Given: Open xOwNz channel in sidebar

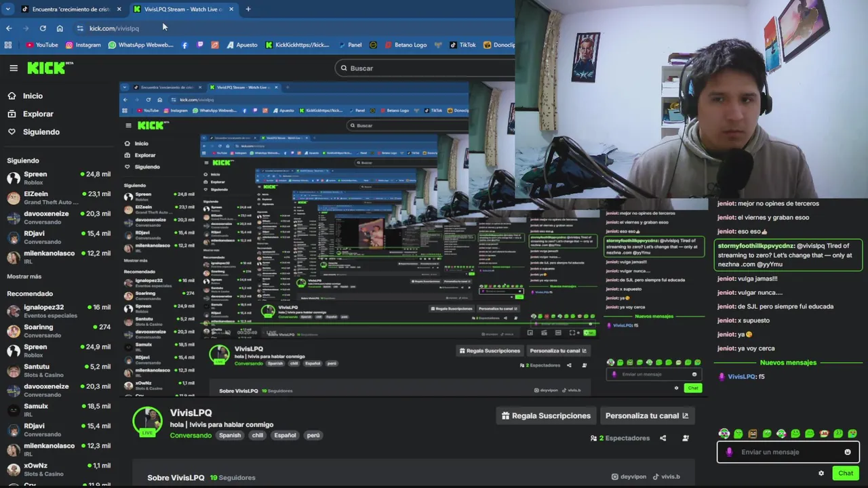Looking at the screenshot, I should [58, 469].
